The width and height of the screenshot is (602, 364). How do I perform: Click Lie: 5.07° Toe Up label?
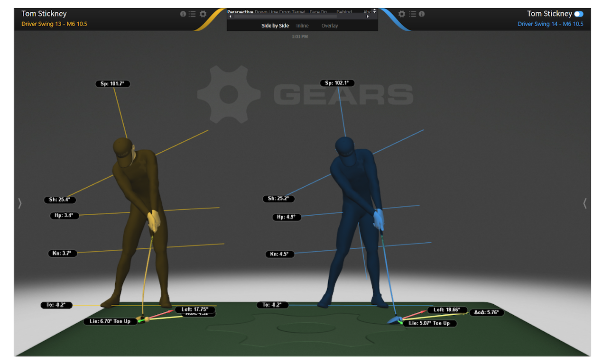pos(430,323)
